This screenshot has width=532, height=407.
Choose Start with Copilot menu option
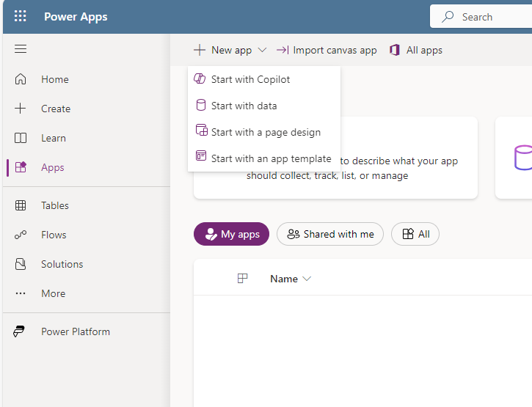pyautogui.click(x=250, y=79)
